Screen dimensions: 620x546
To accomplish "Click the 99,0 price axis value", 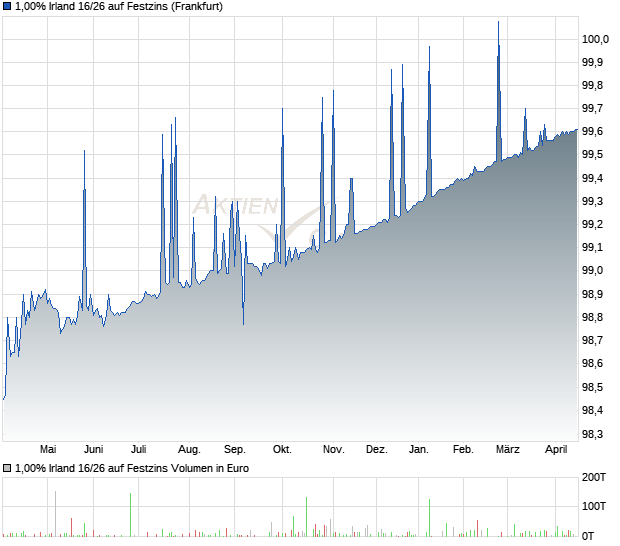I will point(593,271).
